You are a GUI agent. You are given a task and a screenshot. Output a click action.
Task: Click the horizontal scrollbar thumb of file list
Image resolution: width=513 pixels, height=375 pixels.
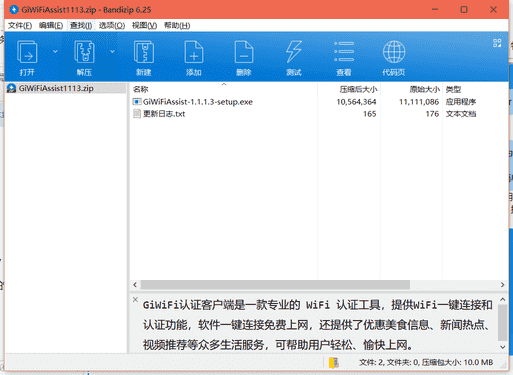click(275, 285)
